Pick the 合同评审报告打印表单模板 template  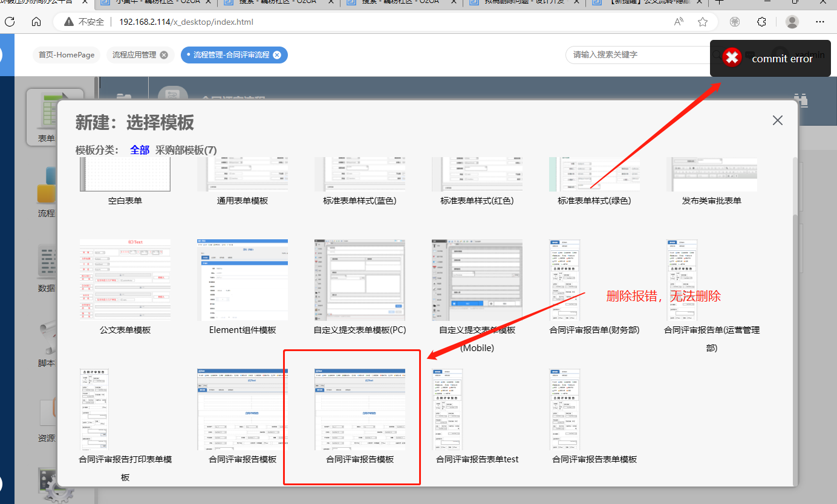pos(125,426)
